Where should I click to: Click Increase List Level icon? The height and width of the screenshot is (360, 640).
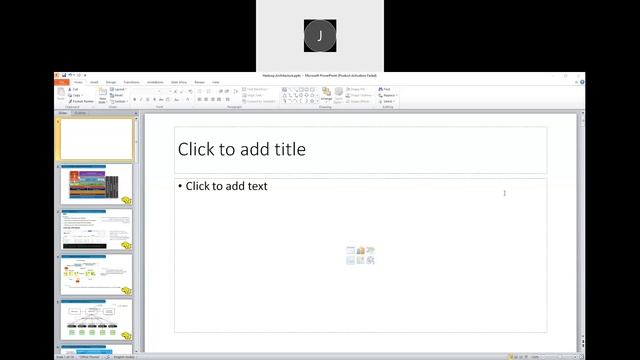click(227, 91)
